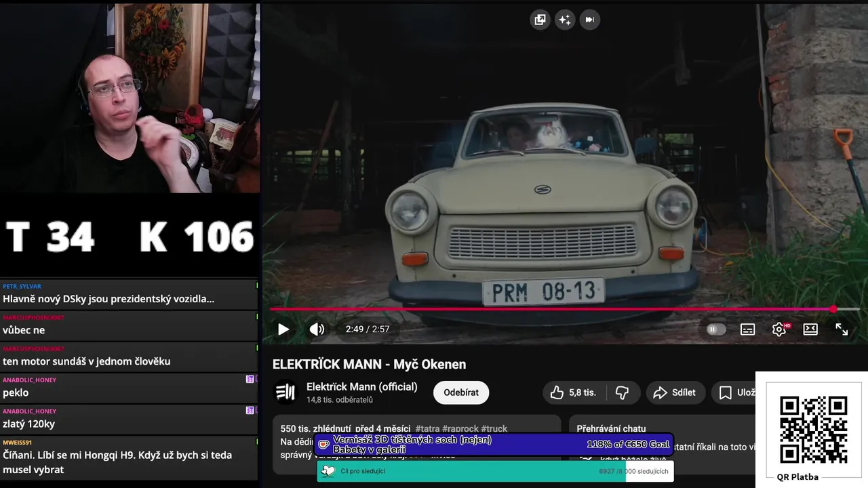Click the skip-forward icon above video
Viewport: 868px width, 488px height.
click(589, 20)
